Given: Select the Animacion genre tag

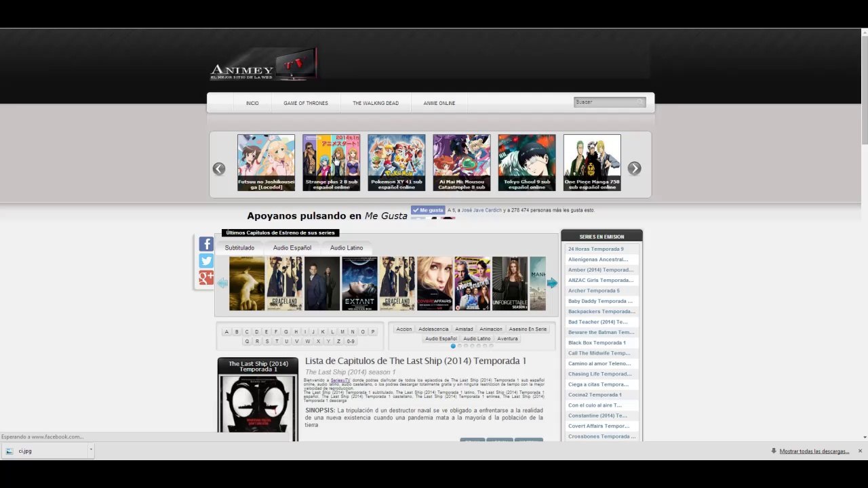Looking at the screenshot, I should (x=491, y=329).
